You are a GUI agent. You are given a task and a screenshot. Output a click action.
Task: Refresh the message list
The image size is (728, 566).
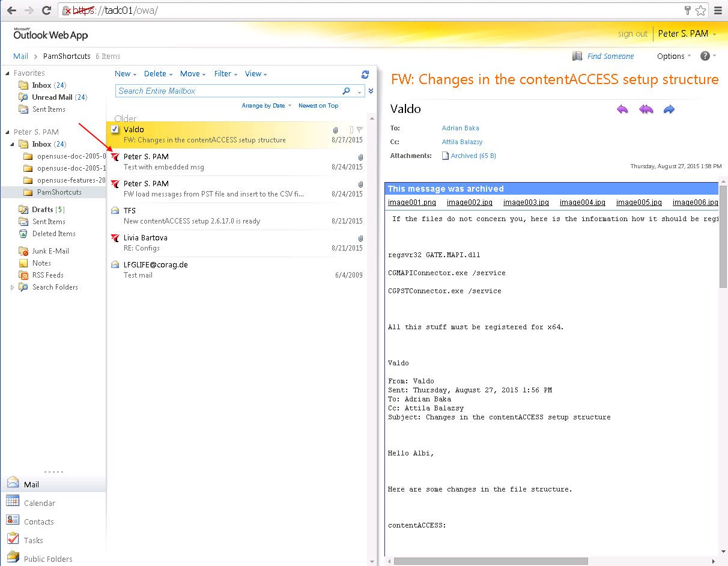coord(365,75)
